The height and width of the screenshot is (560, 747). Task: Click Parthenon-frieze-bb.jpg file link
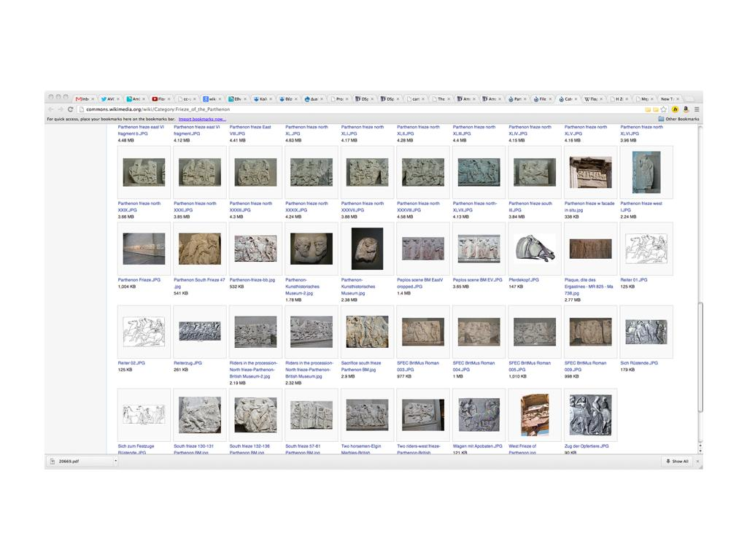[252, 280]
